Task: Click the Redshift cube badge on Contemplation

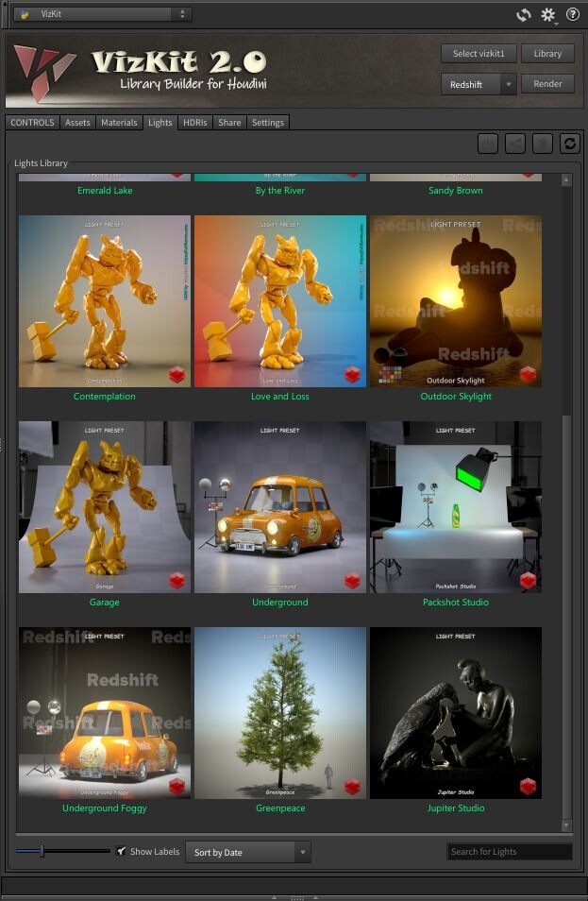Action: [x=176, y=375]
